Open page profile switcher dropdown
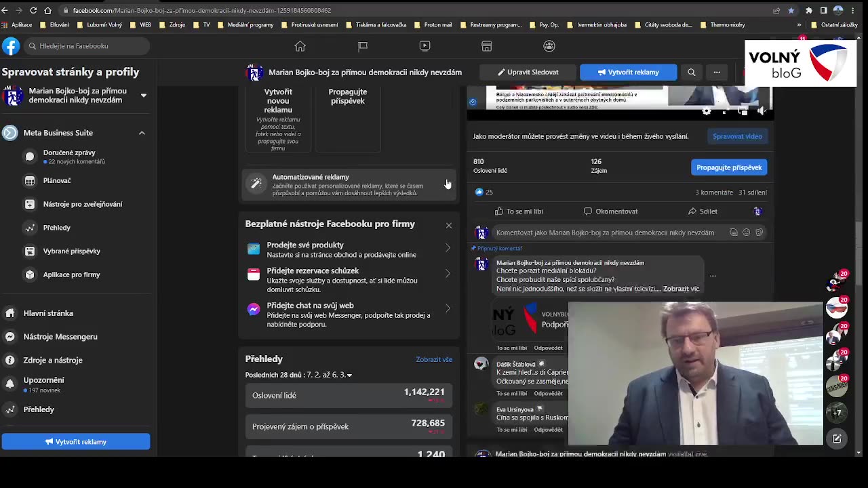The width and height of the screenshot is (868, 488). click(143, 96)
